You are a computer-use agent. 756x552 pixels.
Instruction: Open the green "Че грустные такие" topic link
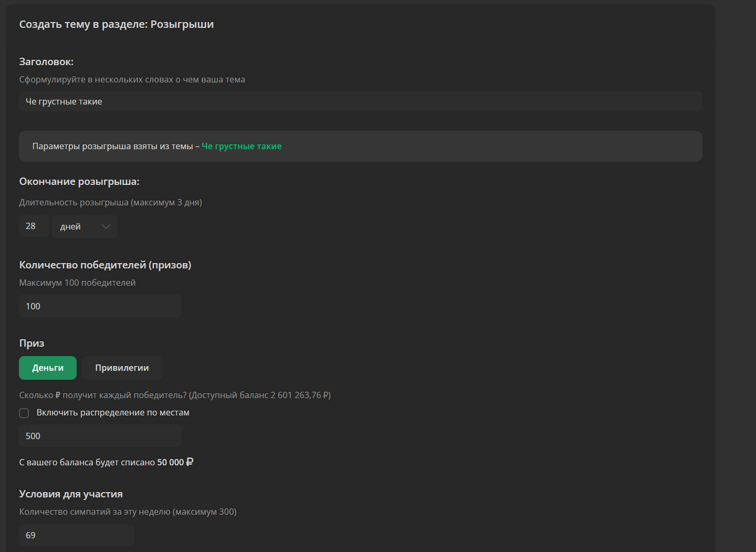click(241, 146)
